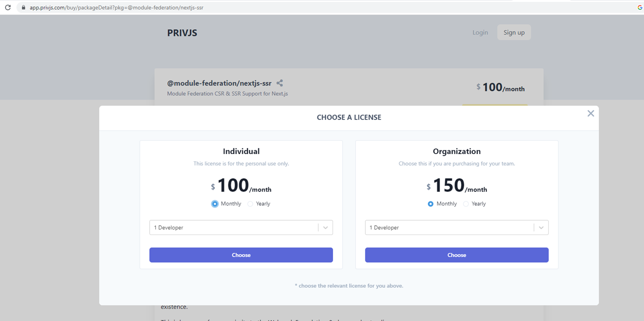
Task: Close the Choose a License dialog
Action: [590, 113]
